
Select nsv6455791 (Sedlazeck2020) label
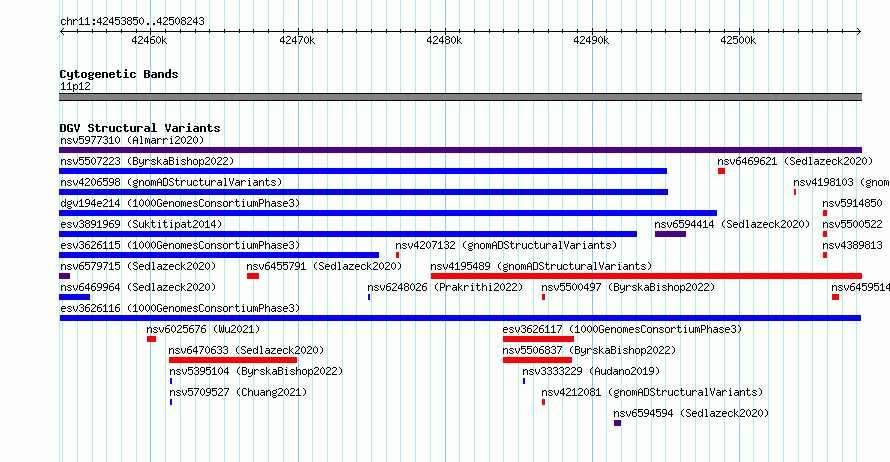(x=324, y=266)
